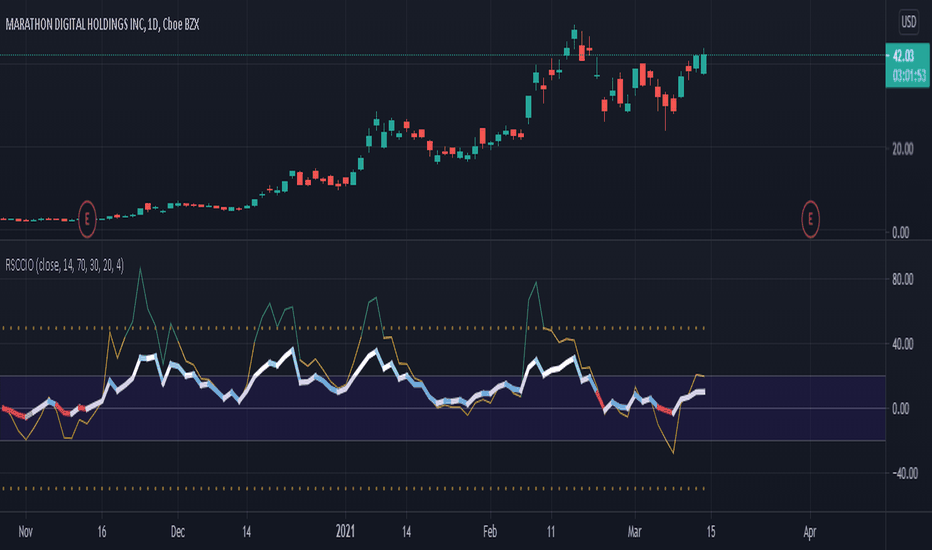Screen dimensions: 932x550
Task: Click the 20.00 price axis label
Action: coord(902,149)
